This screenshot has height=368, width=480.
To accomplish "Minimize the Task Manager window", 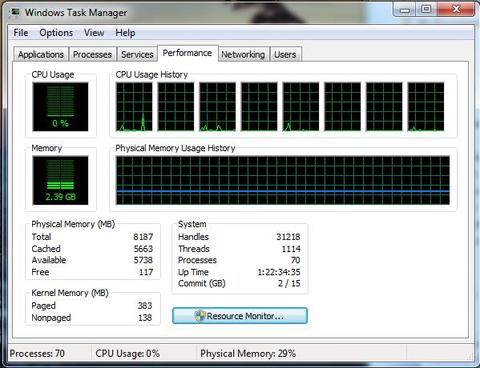I will click(405, 10).
